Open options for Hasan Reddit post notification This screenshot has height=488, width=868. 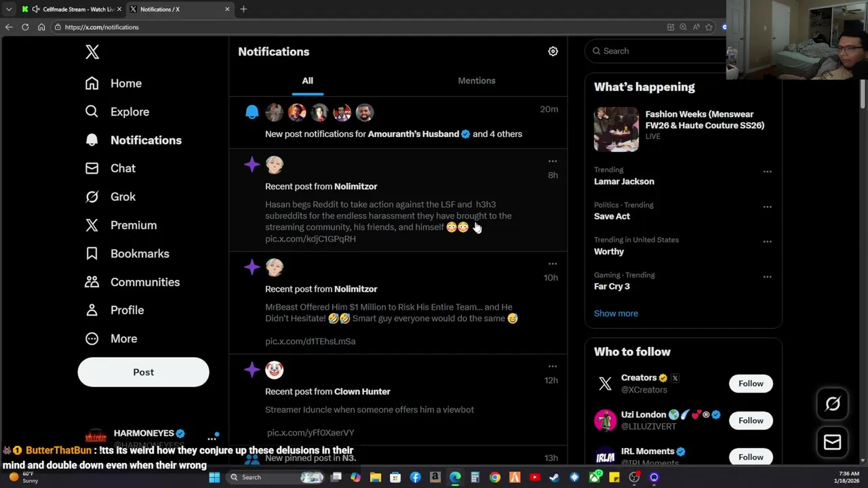click(x=552, y=161)
